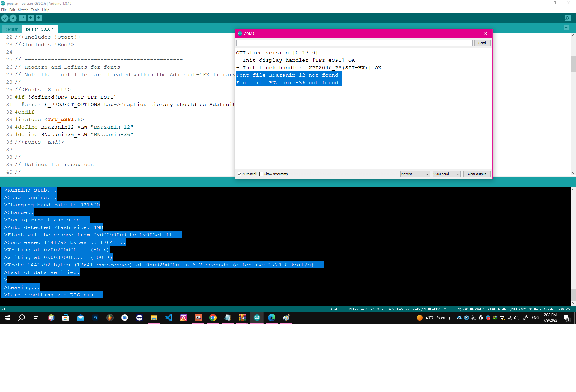This screenshot has height=392, width=576.
Task: Save the sketch via the save icon
Action: click(x=39, y=18)
